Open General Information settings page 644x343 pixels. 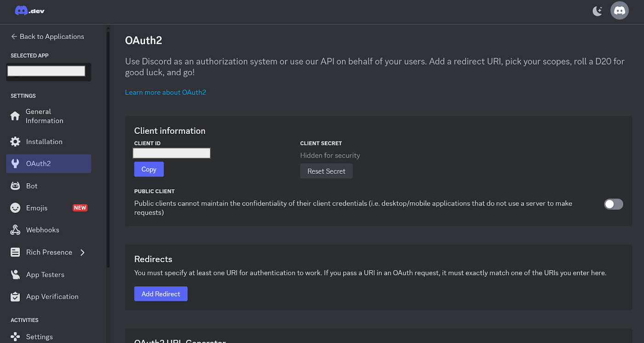pyautogui.click(x=49, y=116)
